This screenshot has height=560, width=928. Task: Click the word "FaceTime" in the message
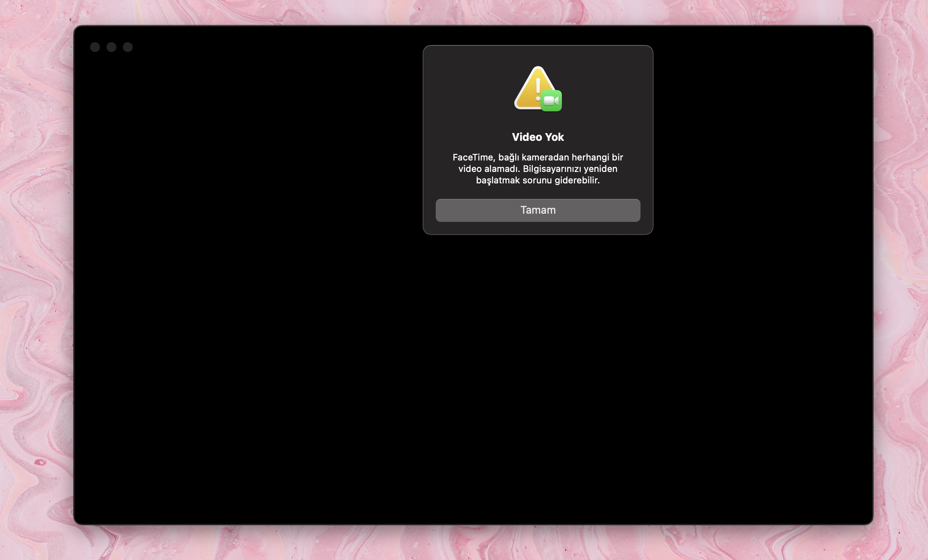[473, 158]
